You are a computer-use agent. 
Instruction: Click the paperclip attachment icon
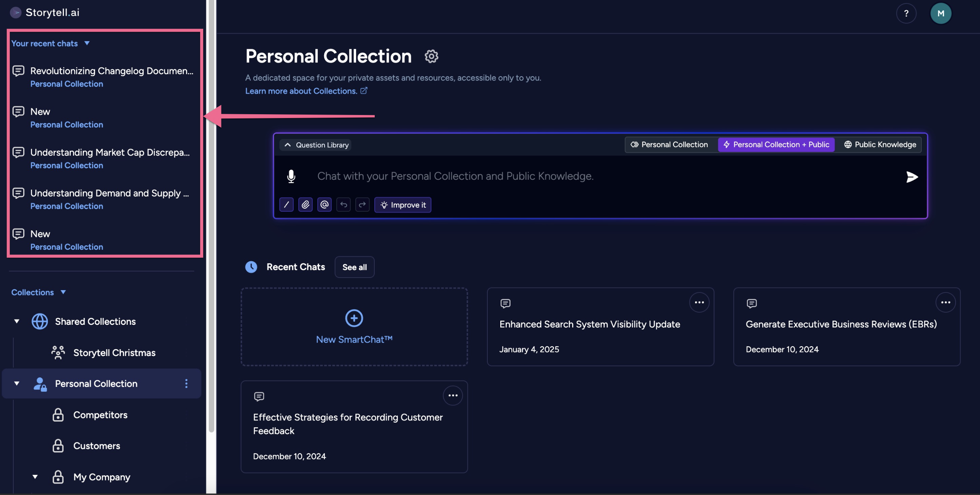tap(305, 205)
